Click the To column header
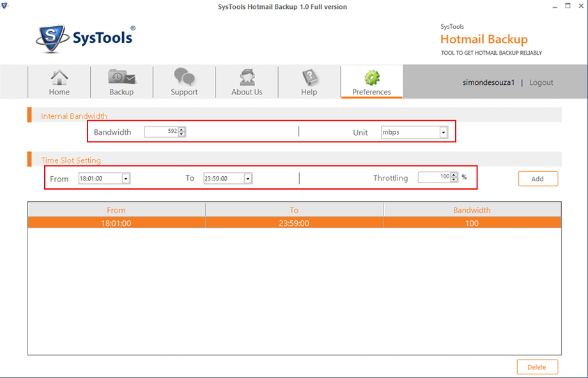The width and height of the screenshot is (588, 378). point(294,210)
